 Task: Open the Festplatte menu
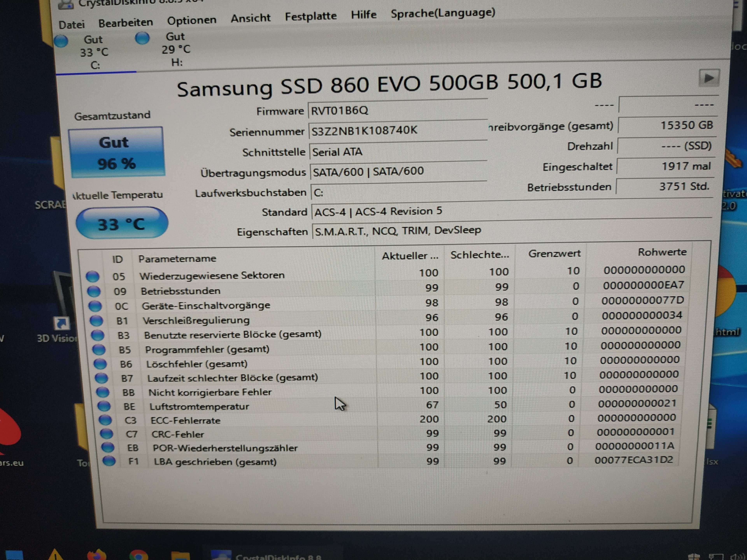(x=310, y=16)
